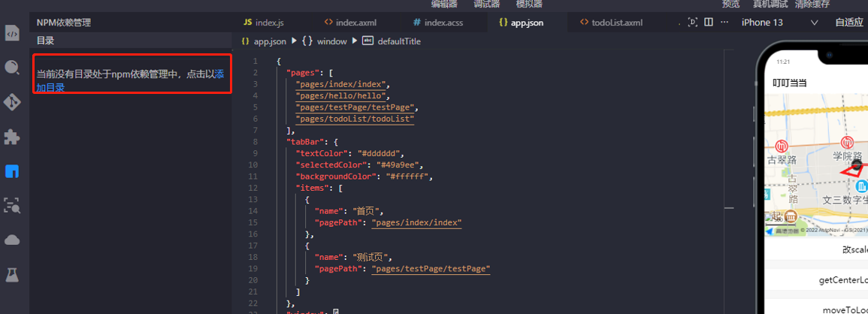Click the red polygon marker on map

tap(852, 171)
